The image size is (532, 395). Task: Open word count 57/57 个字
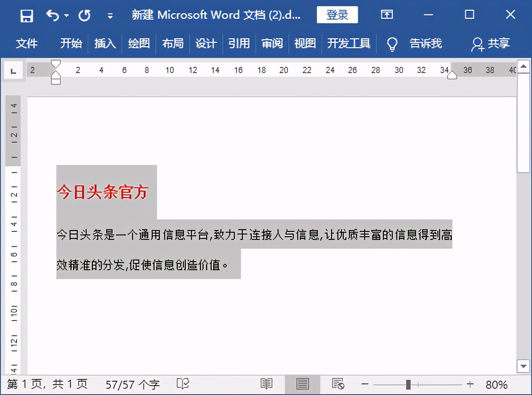coord(132,384)
